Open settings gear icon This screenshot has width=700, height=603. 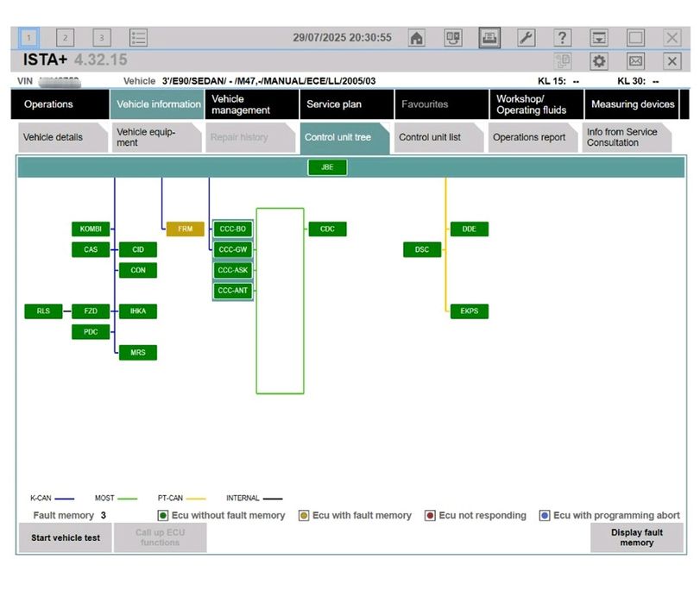coord(599,61)
